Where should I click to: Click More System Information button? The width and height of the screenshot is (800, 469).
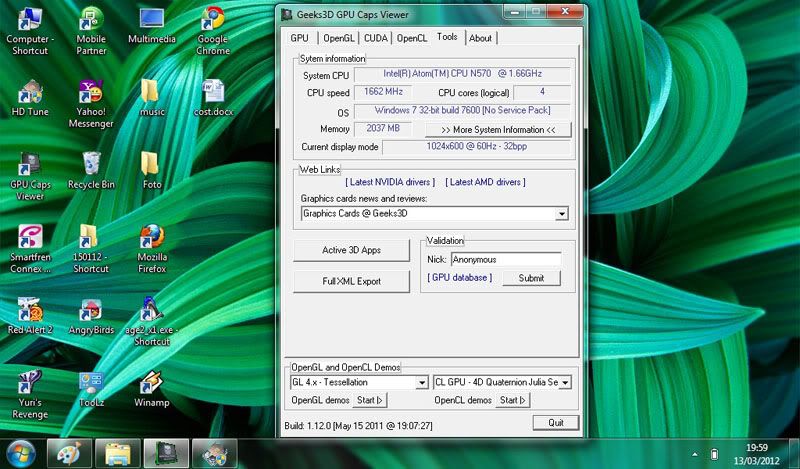(498, 130)
